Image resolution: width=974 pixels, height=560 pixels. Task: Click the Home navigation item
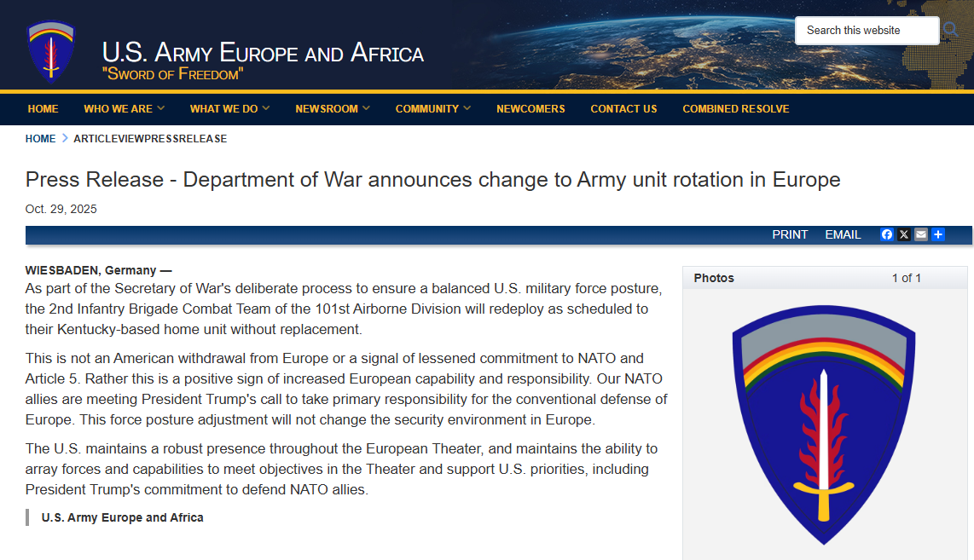[x=43, y=109]
